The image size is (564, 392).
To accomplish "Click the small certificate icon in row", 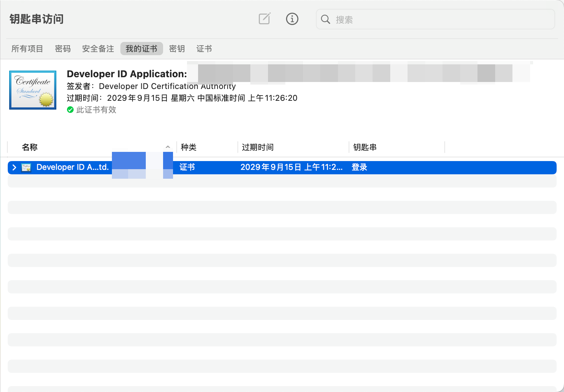I will pos(26,168).
